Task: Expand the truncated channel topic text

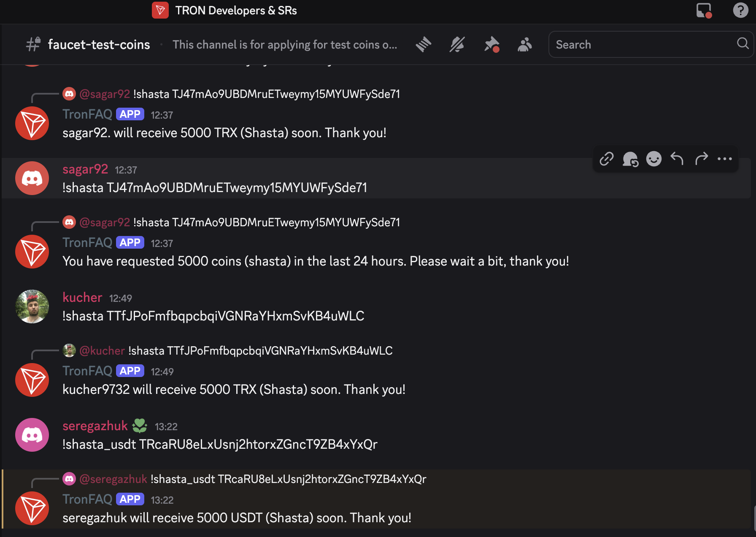Action: [285, 44]
